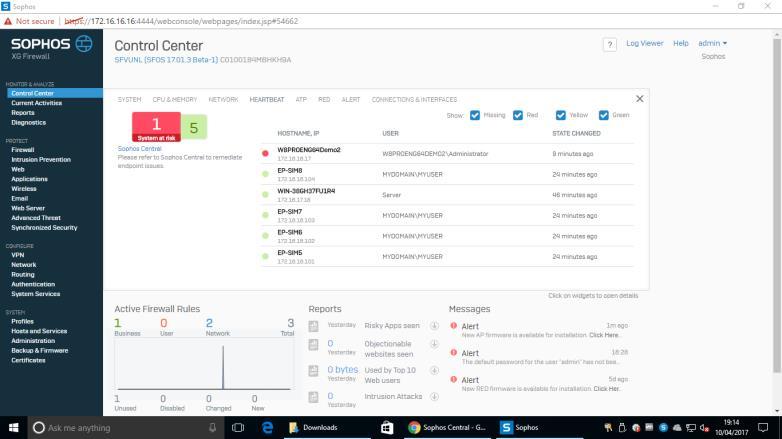Close the Heartbeat details panel
The height and width of the screenshot is (439, 782).
[x=639, y=99]
